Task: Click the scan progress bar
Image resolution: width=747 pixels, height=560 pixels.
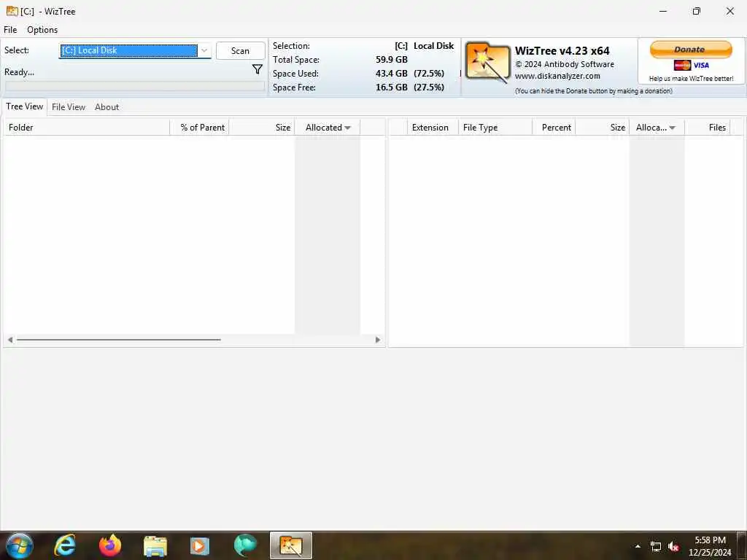Action: pyautogui.click(x=135, y=86)
